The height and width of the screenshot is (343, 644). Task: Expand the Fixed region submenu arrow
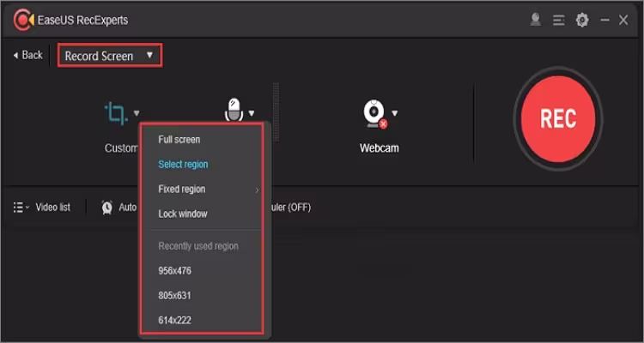coord(257,190)
